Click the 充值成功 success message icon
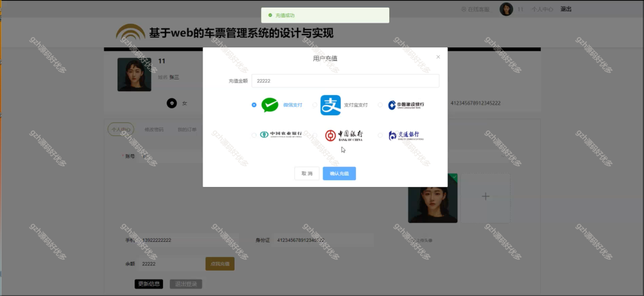This screenshot has width=644, height=296. coord(270,15)
